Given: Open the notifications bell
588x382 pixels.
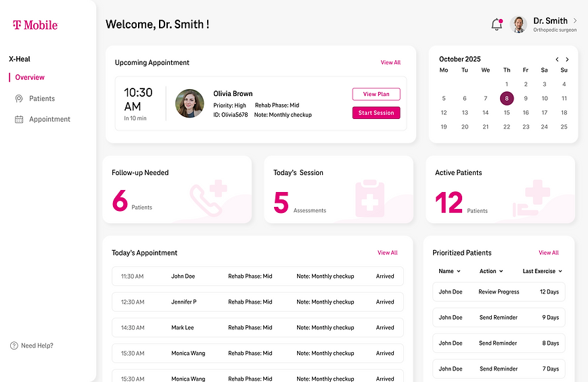Looking at the screenshot, I should (x=497, y=24).
